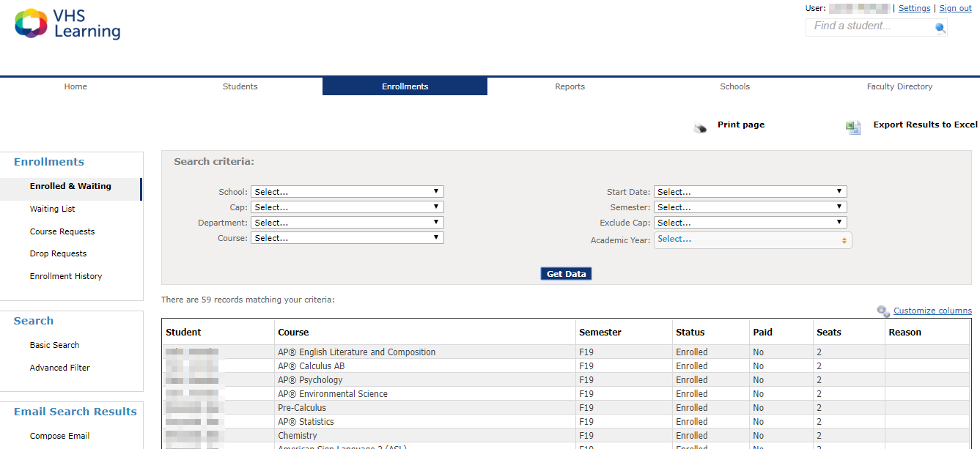Open the Settings link

(914, 8)
